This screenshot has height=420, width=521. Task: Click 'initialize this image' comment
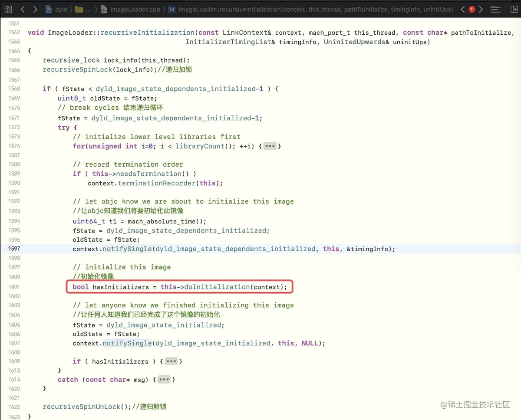click(122, 267)
